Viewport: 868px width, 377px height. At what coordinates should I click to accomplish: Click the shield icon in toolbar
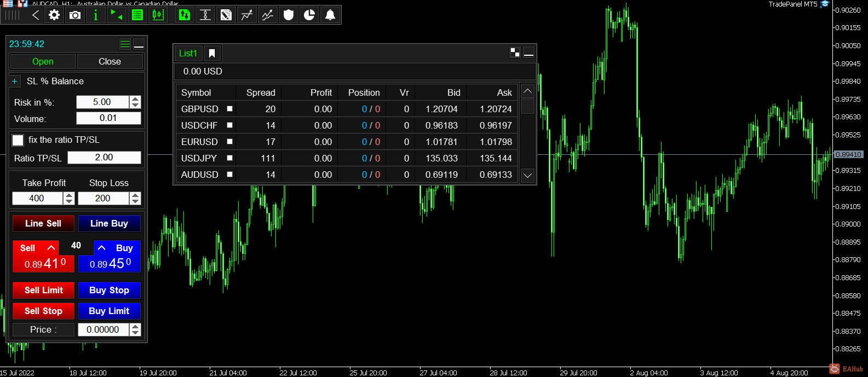(289, 15)
